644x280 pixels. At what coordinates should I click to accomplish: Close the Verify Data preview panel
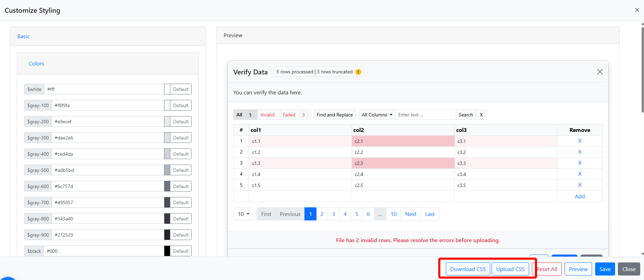point(600,72)
